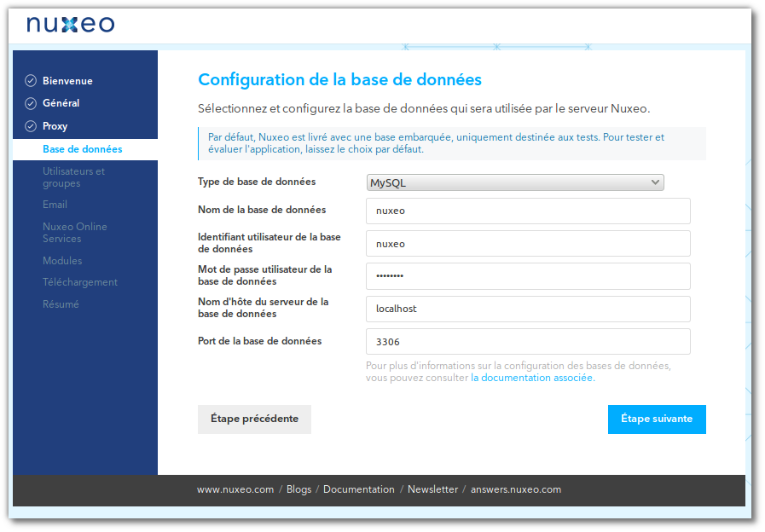
Task: Click the port field containing 3306
Action: 528,341
